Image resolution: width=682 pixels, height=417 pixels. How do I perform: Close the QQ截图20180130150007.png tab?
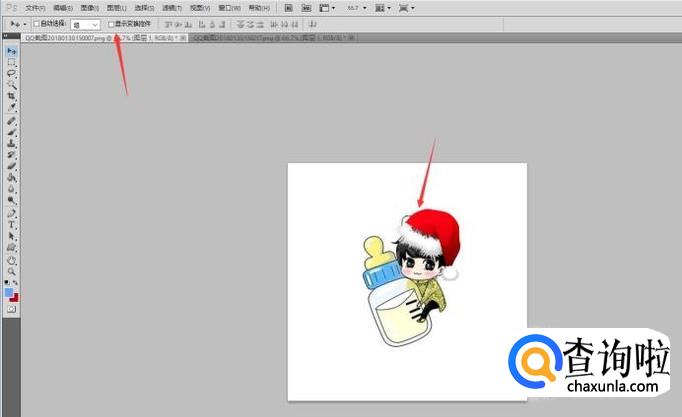click(x=184, y=38)
